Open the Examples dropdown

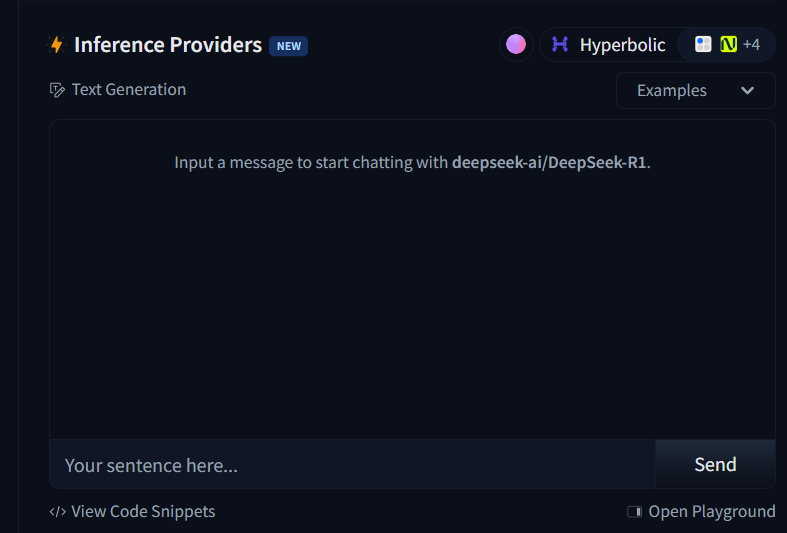point(696,90)
